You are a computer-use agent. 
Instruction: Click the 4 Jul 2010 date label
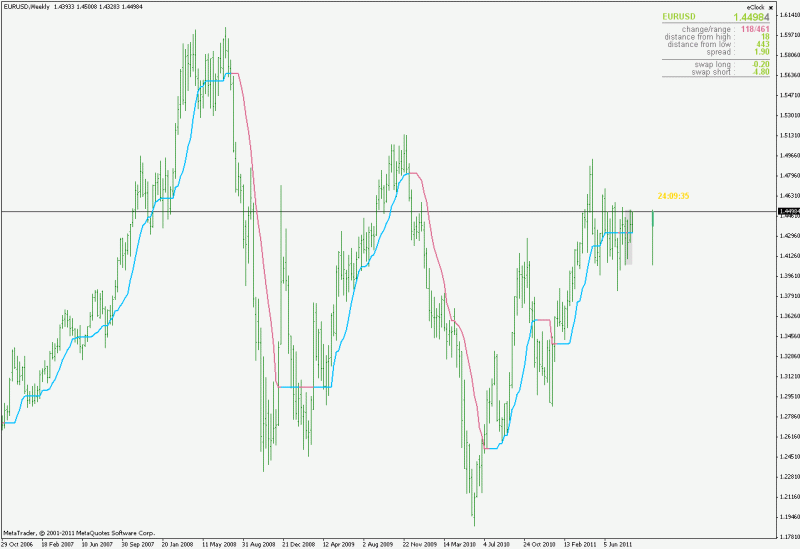pos(497,544)
